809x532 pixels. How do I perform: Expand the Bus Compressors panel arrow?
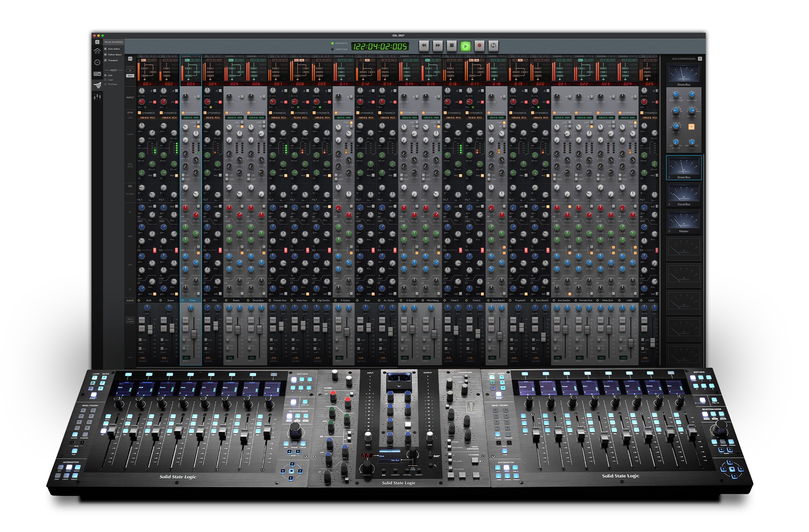700,59
